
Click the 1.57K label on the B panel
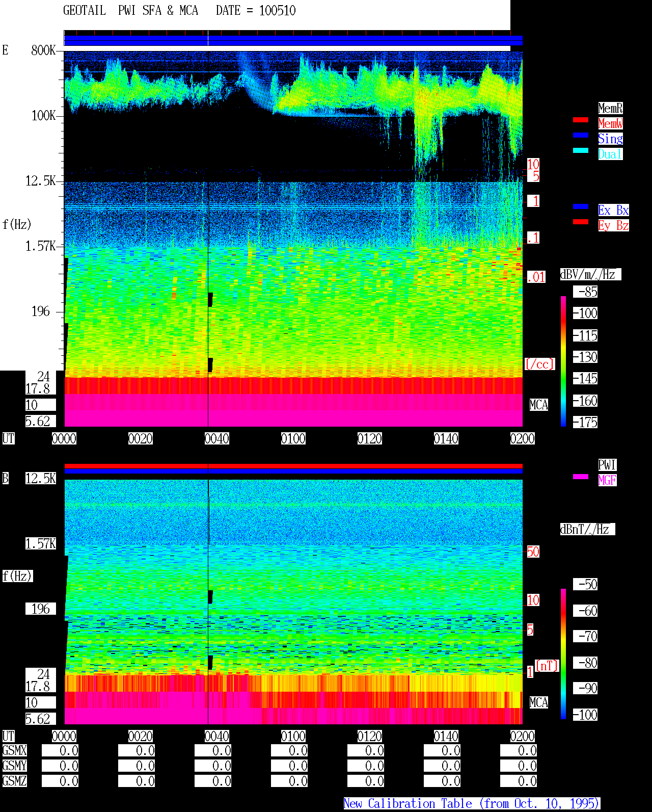[x=40, y=543]
